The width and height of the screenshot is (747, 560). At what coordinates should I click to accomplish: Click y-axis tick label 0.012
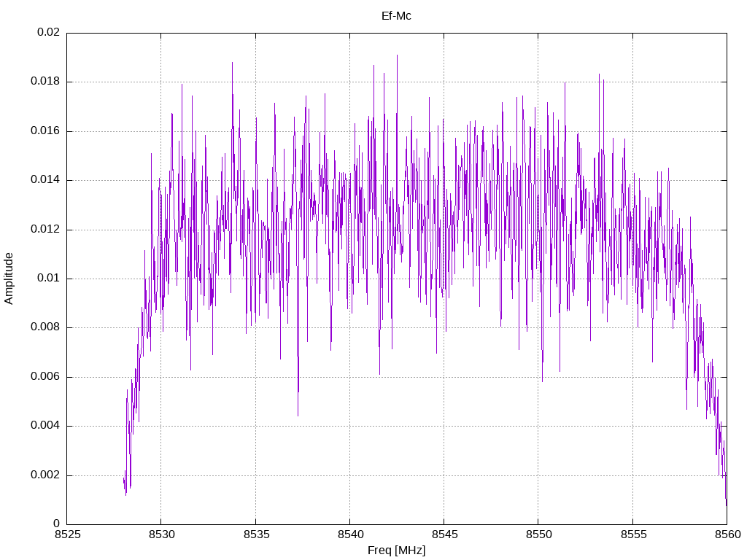(45, 230)
